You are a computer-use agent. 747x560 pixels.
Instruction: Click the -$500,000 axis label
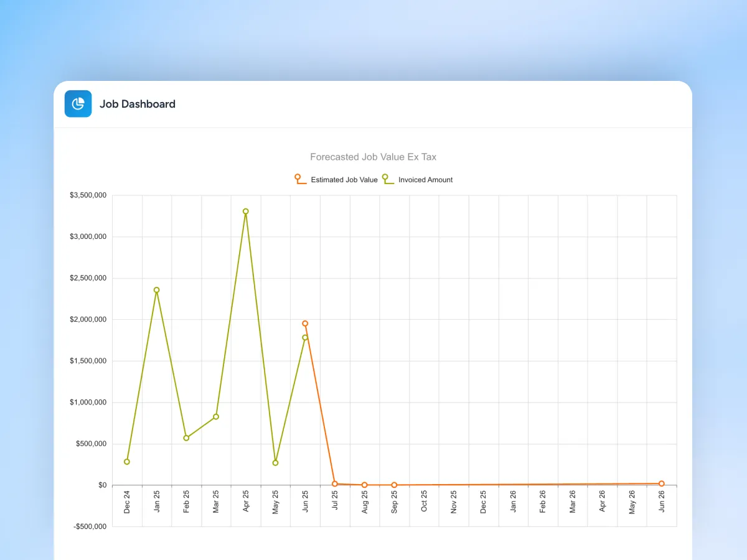pyautogui.click(x=91, y=526)
